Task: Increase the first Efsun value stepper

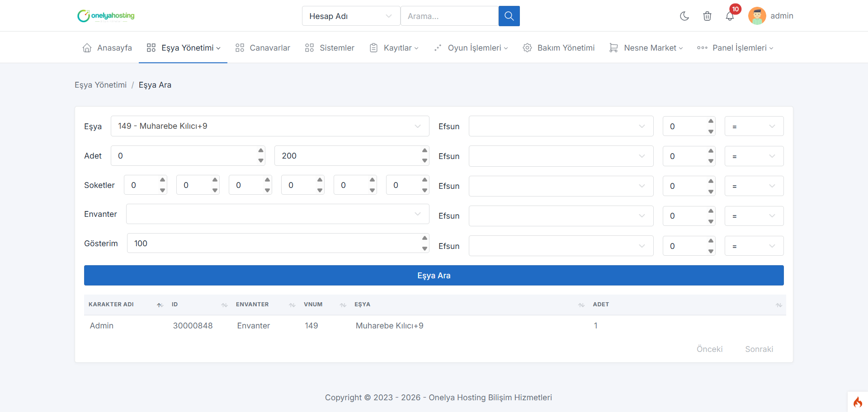Action: 711,121
